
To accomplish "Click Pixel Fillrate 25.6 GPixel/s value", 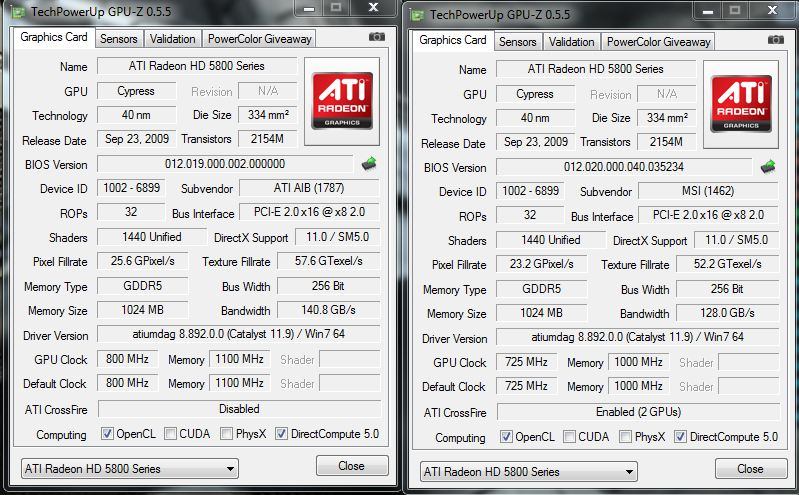I will coord(143,261).
